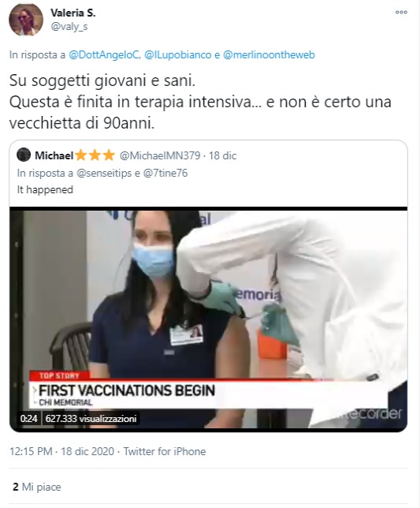Click the 18 dic quoted tweet date

(223, 155)
